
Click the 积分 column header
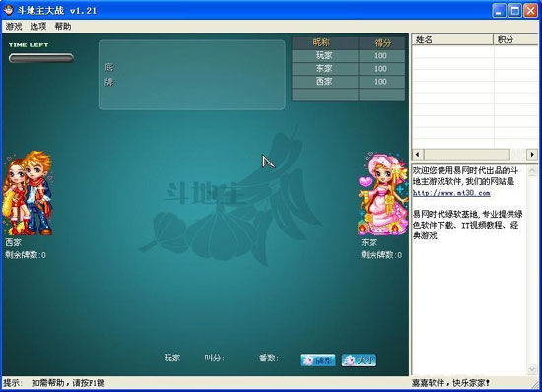click(x=515, y=39)
